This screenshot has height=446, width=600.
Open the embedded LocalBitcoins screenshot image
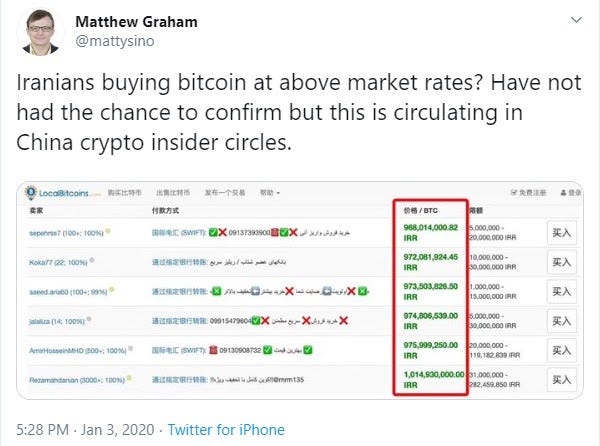point(300,290)
